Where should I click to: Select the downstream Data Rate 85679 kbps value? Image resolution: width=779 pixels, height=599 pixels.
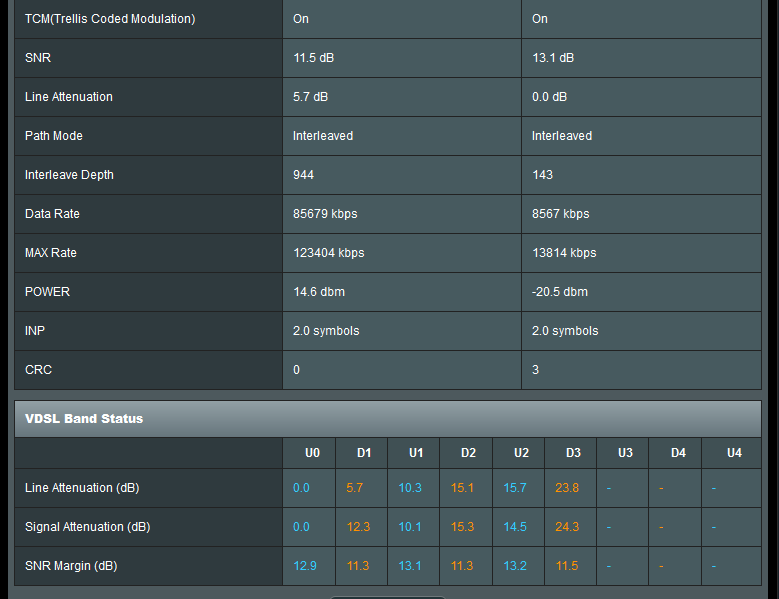pyautogui.click(x=325, y=214)
